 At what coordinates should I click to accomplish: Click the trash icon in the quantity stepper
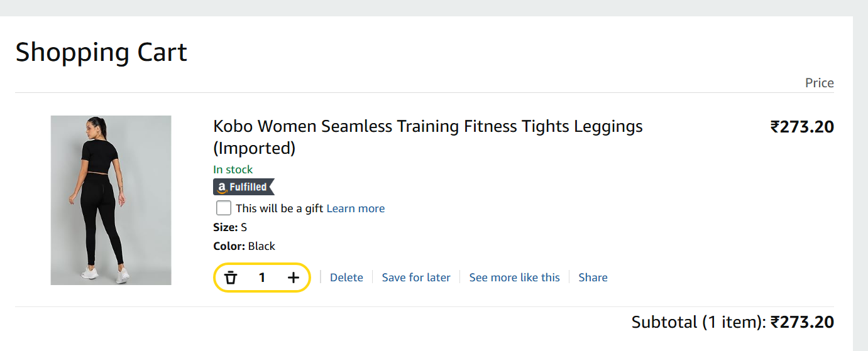click(x=231, y=278)
